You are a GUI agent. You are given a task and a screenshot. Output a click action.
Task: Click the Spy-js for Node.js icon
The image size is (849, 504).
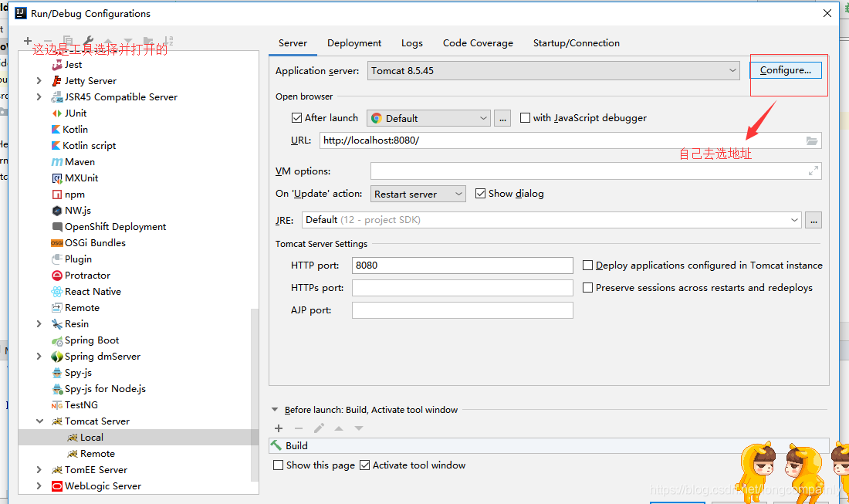[x=57, y=389]
